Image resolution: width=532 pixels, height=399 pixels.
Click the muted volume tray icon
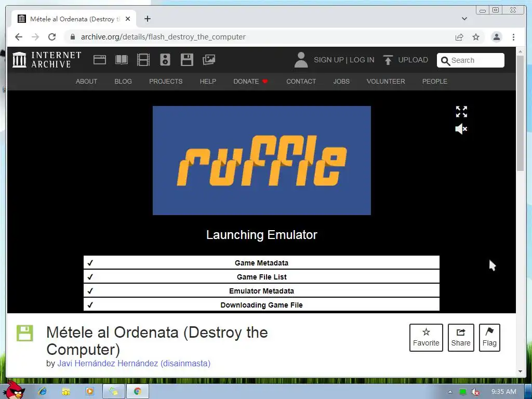[x=475, y=392]
